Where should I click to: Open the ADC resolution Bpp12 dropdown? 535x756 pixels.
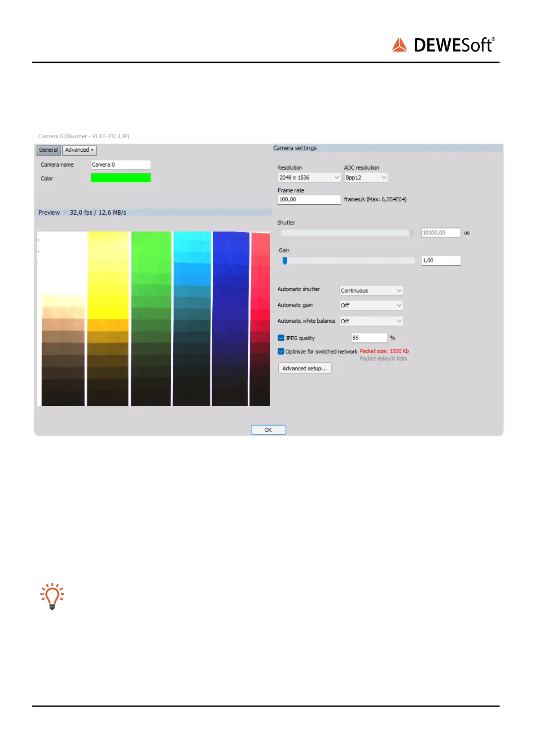coord(366,178)
